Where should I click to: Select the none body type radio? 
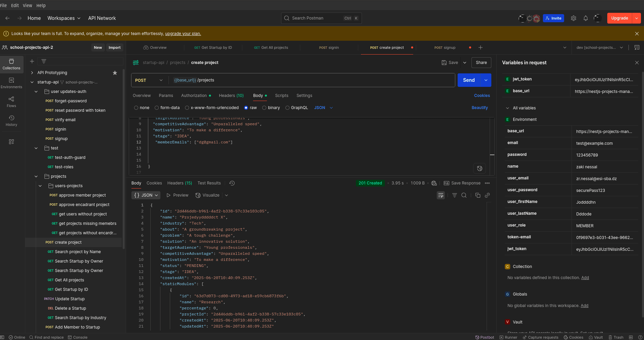click(136, 108)
